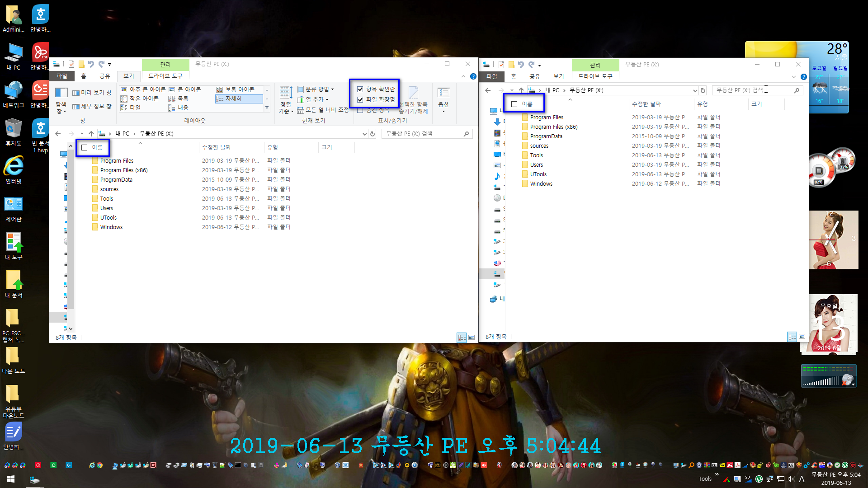Click volume icon in system tray

pos(791,479)
